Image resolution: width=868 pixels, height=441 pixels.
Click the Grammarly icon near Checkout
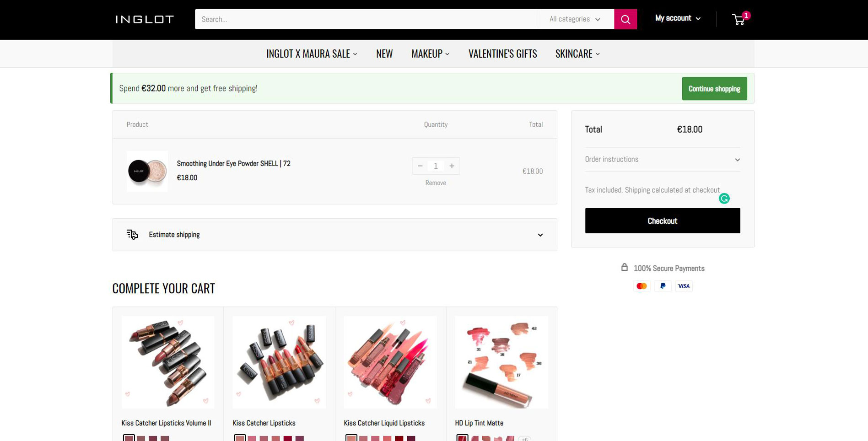click(x=724, y=199)
